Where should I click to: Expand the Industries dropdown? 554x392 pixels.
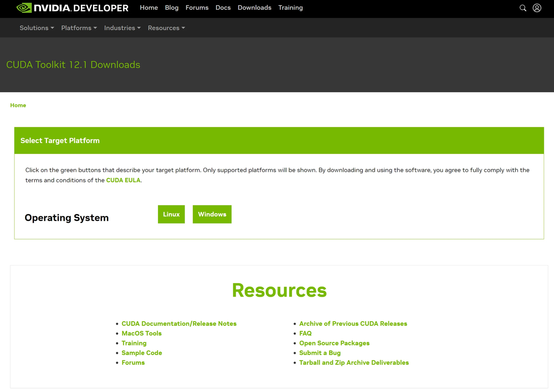point(122,28)
